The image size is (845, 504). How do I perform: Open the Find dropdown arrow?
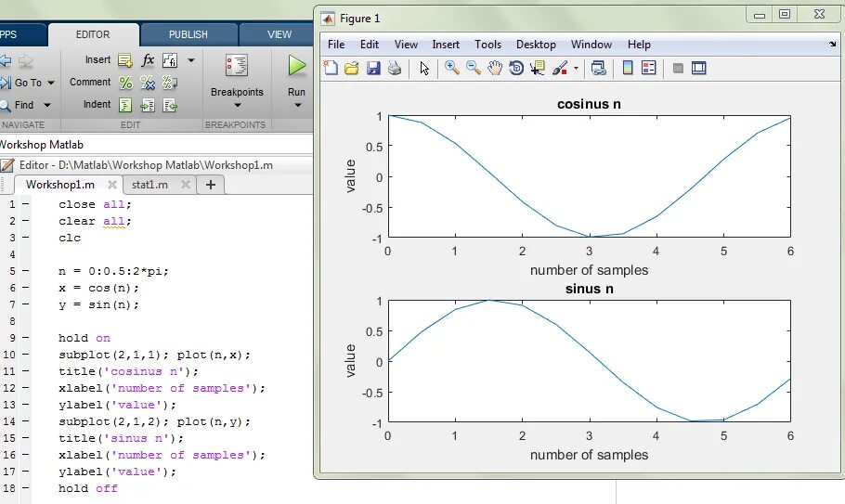(46, 105)
